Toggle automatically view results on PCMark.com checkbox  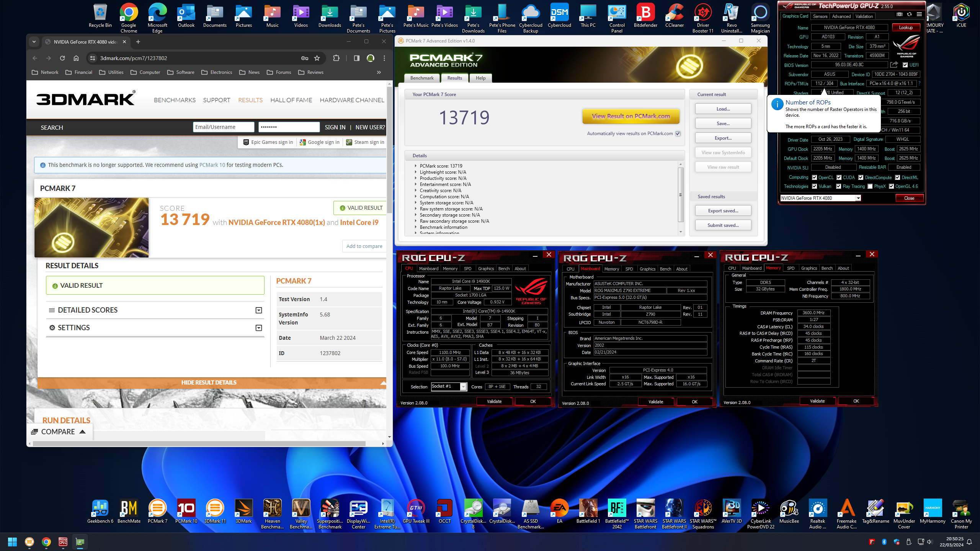point(678,134)
